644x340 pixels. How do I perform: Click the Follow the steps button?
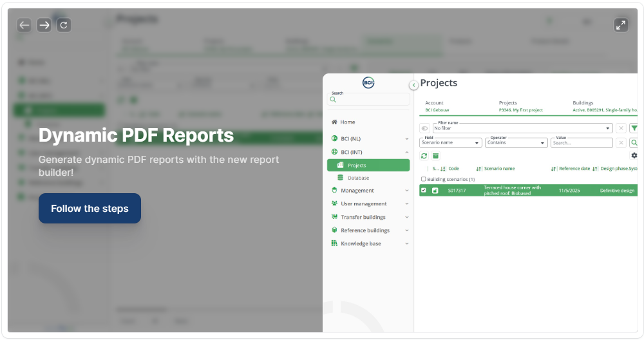click(90, 208)
